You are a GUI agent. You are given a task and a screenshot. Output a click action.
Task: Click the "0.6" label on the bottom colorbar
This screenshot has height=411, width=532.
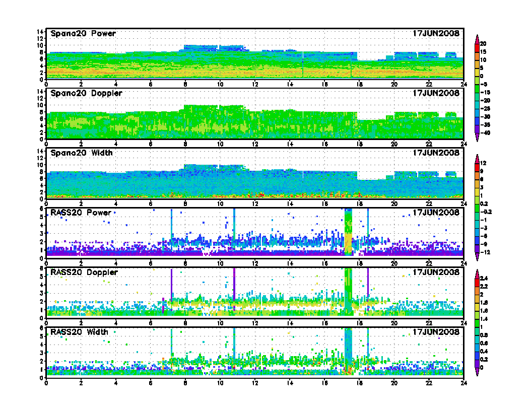click(484, 343)
